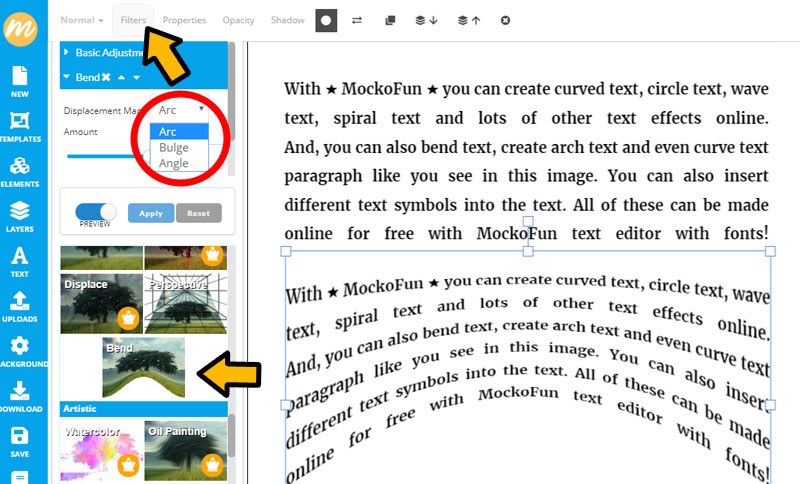Viewport: 800px width, 484px height.
Task: Click the Artistic section header
Action: click(x=144, y=409)
